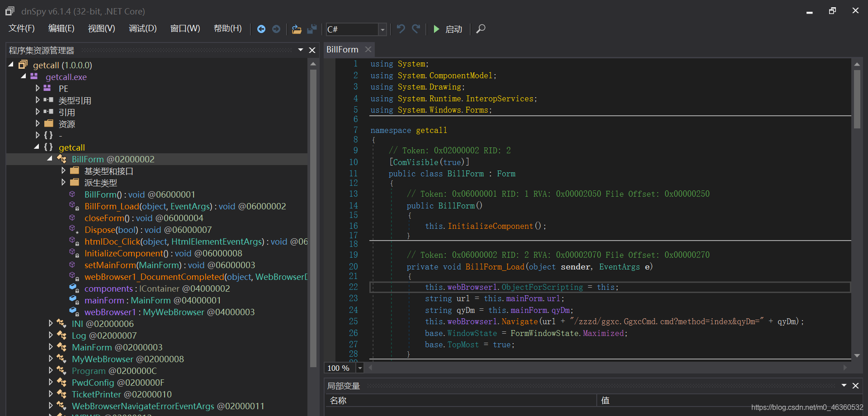Select Program @0200000C class in tree
Image resolution: width=868 pixels, height=416 pixels.
114,371
